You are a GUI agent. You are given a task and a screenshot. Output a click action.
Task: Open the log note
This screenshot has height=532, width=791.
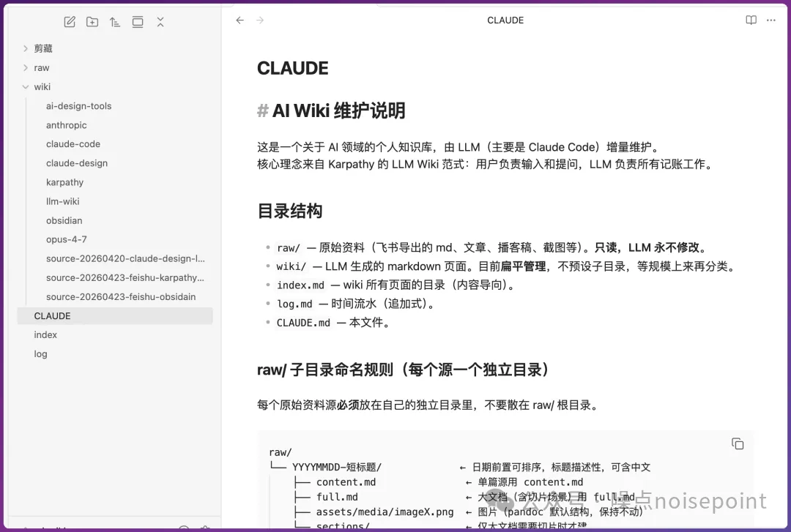pyautogui.click(x=40, y=354)
